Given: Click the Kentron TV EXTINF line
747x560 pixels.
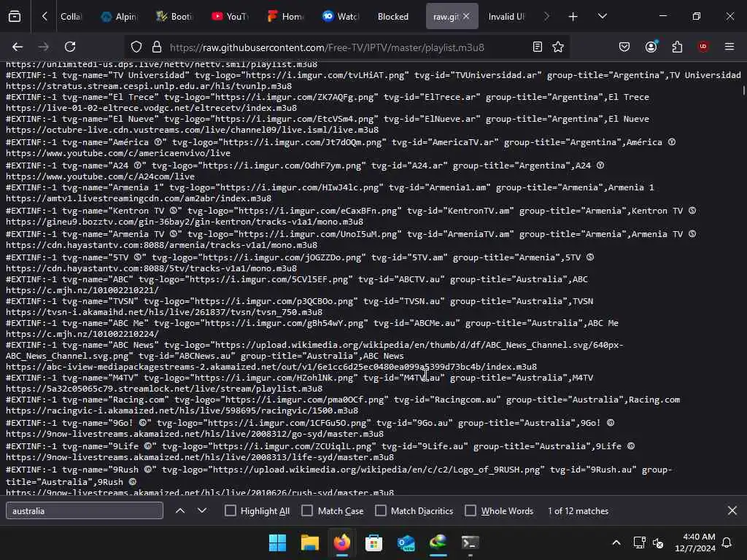Looking at the screenshot, I should pos(351,211).
